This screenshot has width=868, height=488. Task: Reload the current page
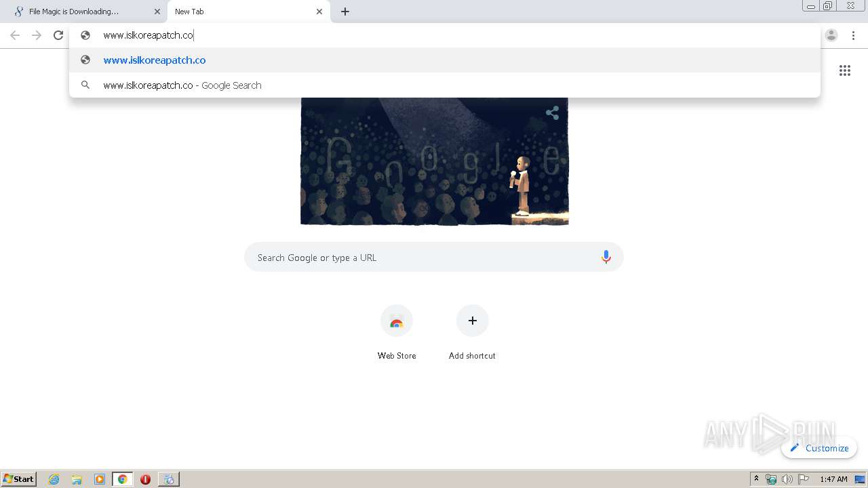[58, 35]
